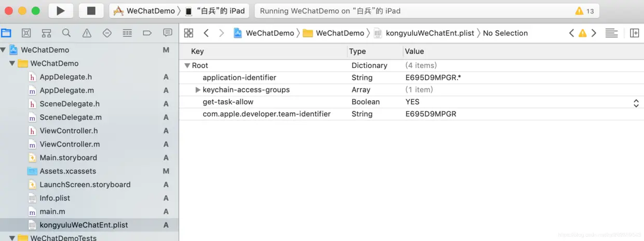Expand the WeChatDemoTests group
The width and height of the screenshot is (644, 241).
[12, 238]
